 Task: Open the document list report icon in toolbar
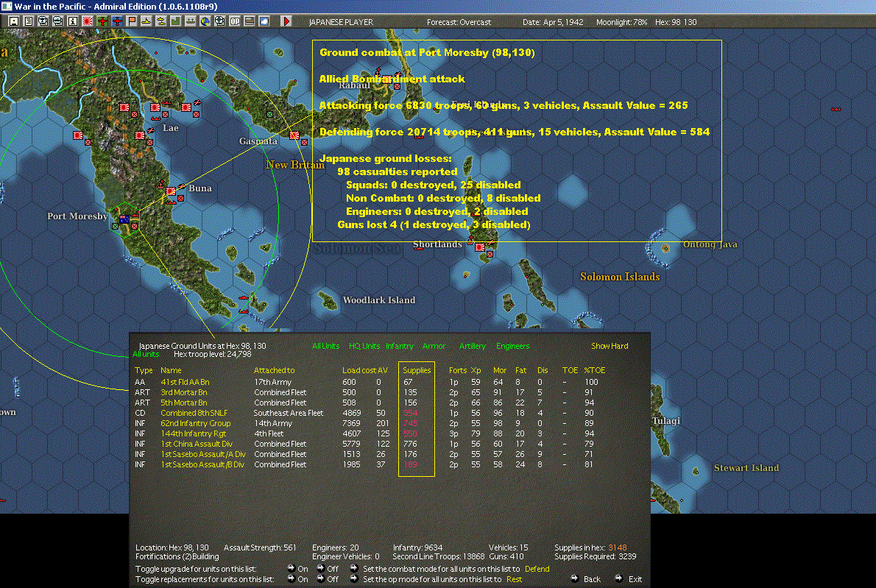29,21
